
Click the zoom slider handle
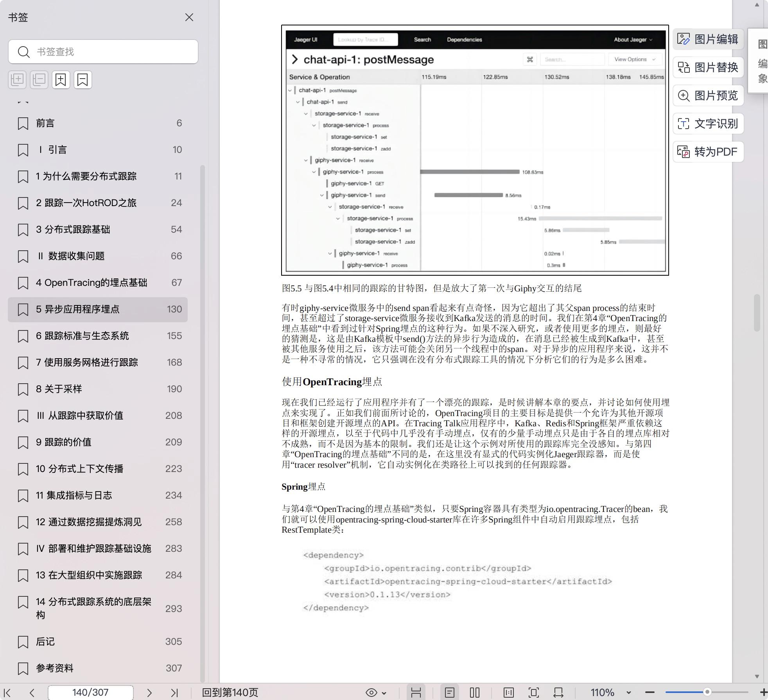point(707,692)
